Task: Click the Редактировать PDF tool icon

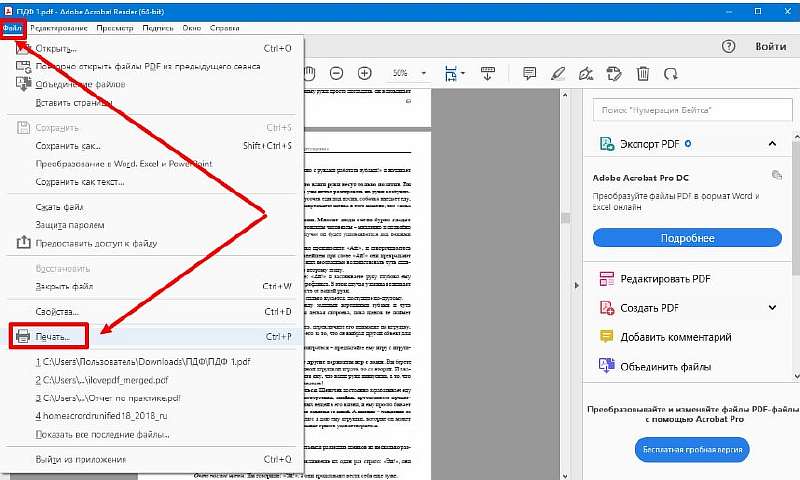Action: pos(604,279)
